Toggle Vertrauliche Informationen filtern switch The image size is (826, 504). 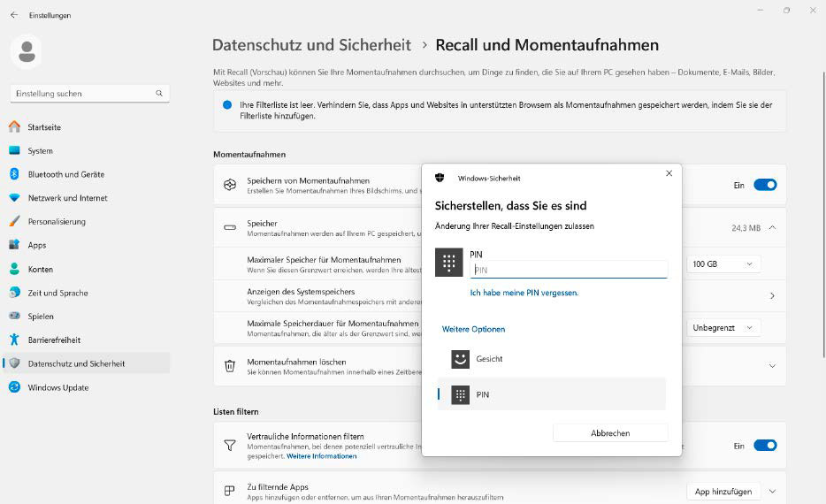765,446
